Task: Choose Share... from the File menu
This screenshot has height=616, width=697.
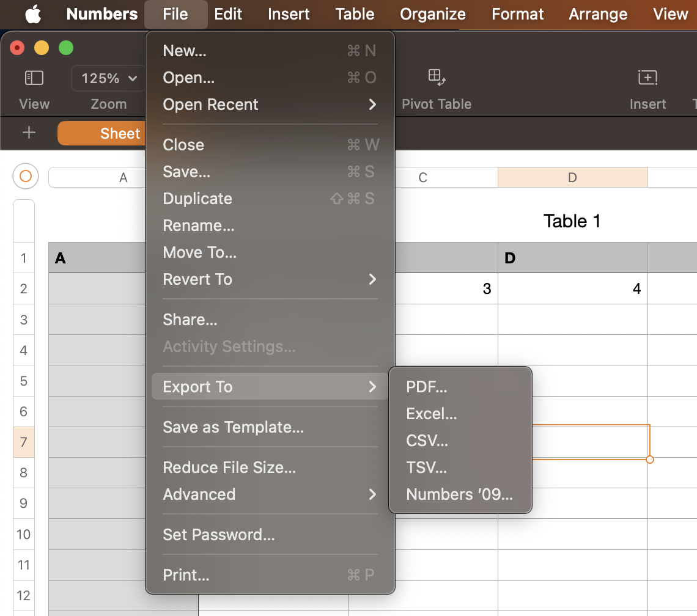Action: pos(270,320)
